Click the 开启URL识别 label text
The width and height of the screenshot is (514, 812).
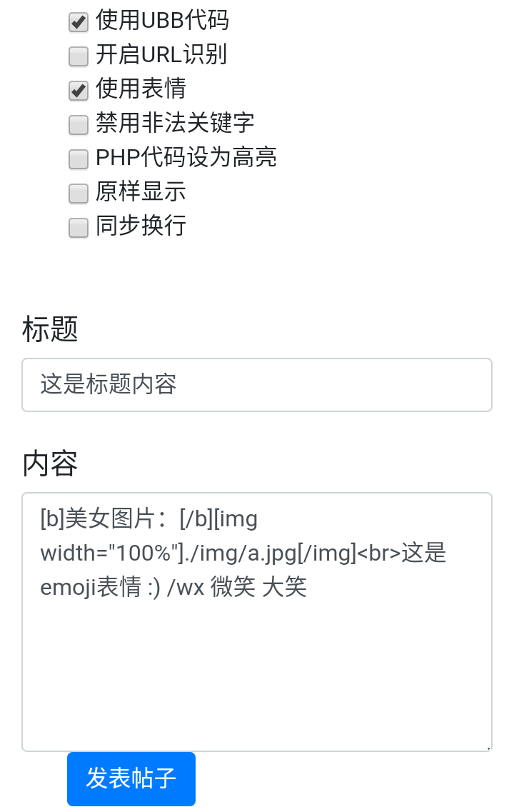pos(161,54)
